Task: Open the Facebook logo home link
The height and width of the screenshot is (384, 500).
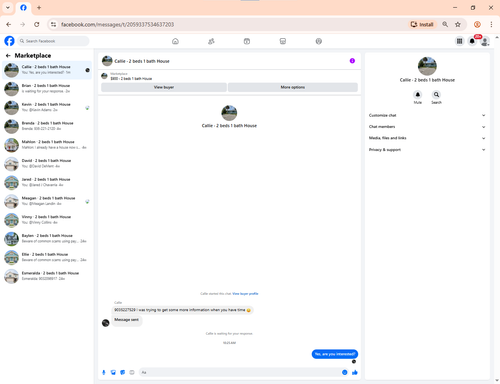Action: pos(9,41)
